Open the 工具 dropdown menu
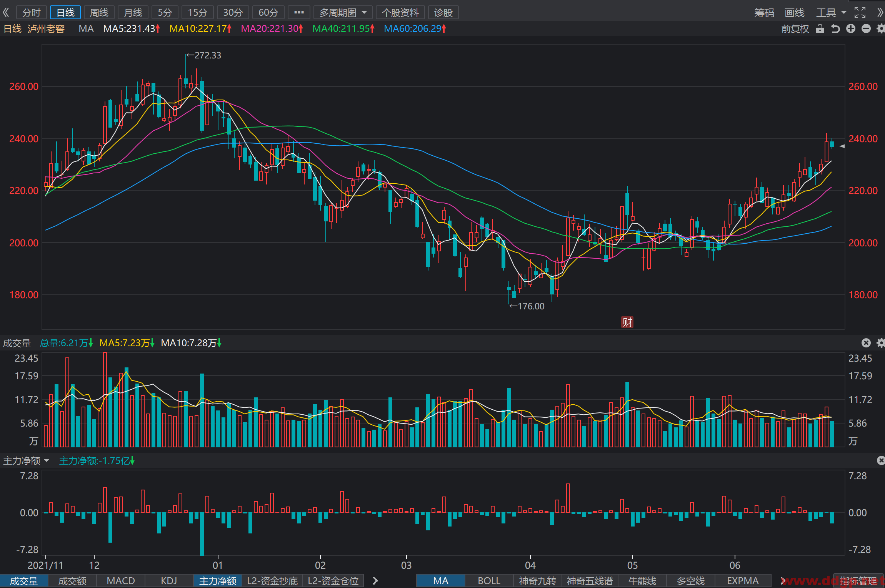 click(x=831, y=13)
